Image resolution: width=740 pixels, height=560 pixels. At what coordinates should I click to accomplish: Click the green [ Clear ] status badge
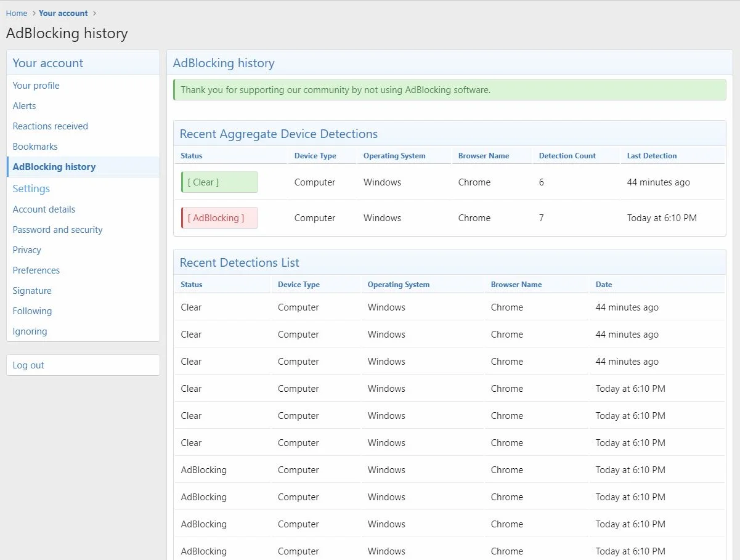pyautogui.click(x=219, y=182)
